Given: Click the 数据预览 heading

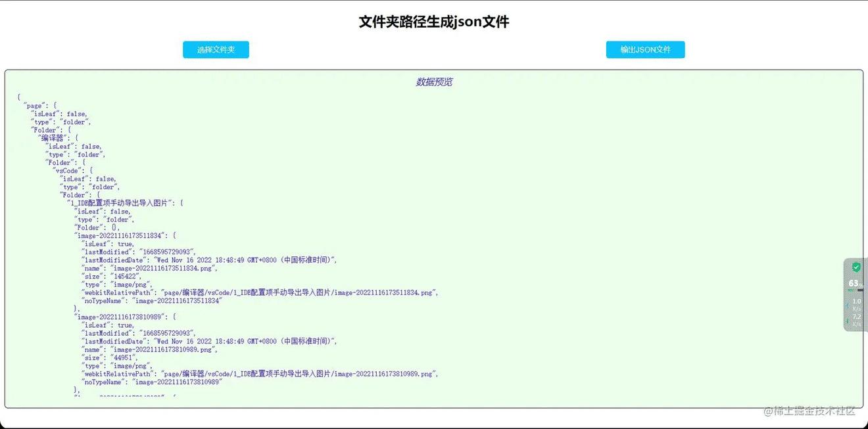Looking at the screenshot, I should tap(434, 82).
